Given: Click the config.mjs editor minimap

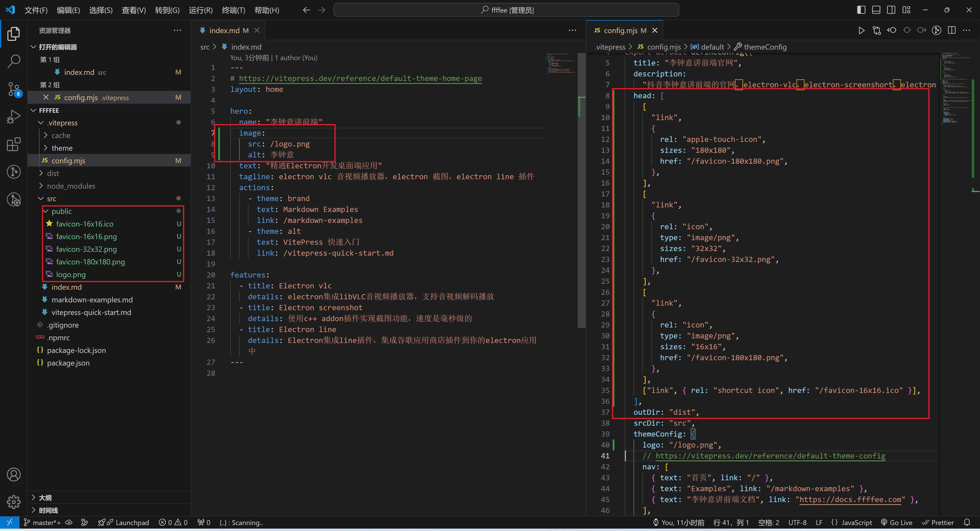Looking at the screenshot, I should [956, 88].
